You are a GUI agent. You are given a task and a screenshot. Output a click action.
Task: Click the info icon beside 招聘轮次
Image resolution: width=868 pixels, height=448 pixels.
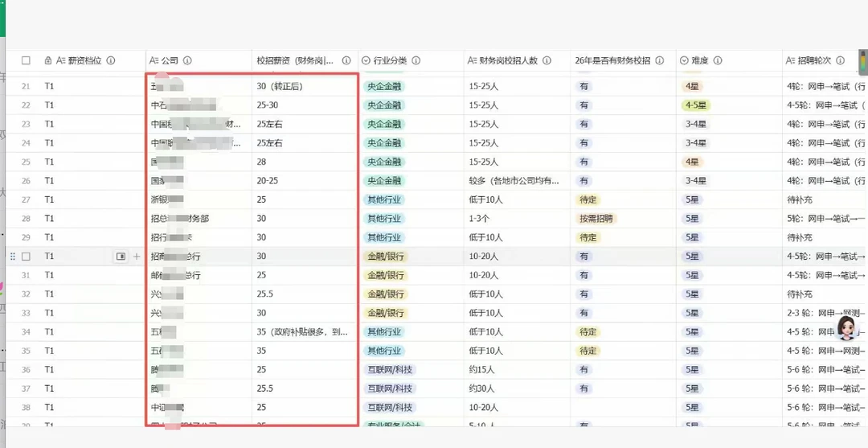(x=841, y=60)
